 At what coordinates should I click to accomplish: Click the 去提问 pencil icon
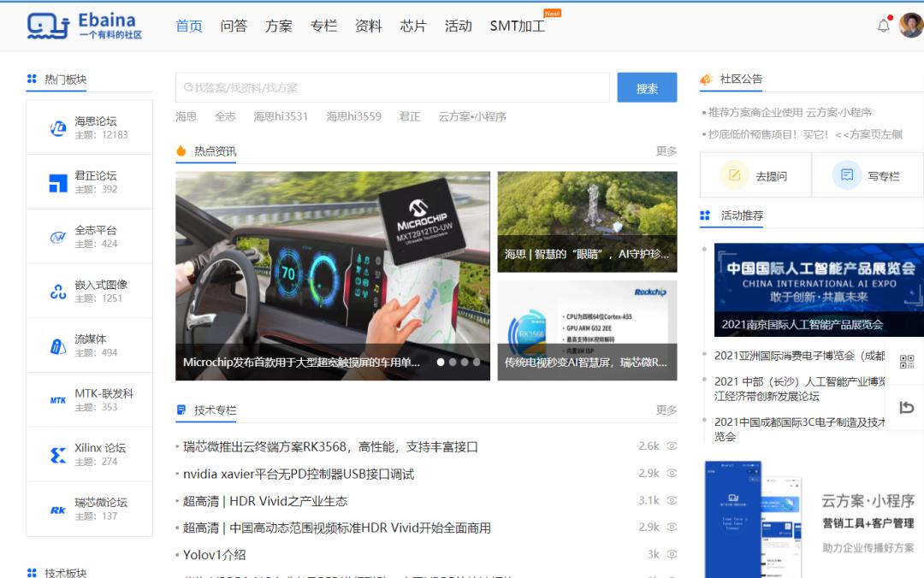pyautogui.click(x=734, y=175)
